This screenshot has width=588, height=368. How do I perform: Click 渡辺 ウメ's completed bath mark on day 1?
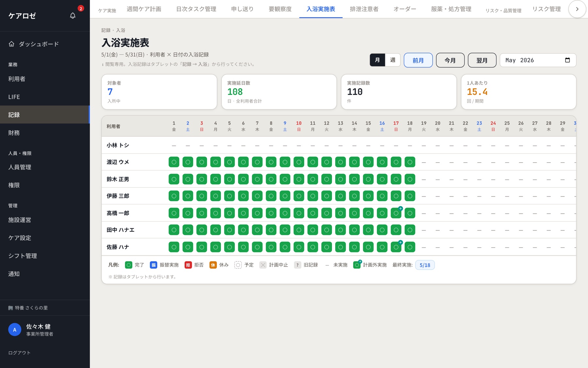(x=174, y=162)
